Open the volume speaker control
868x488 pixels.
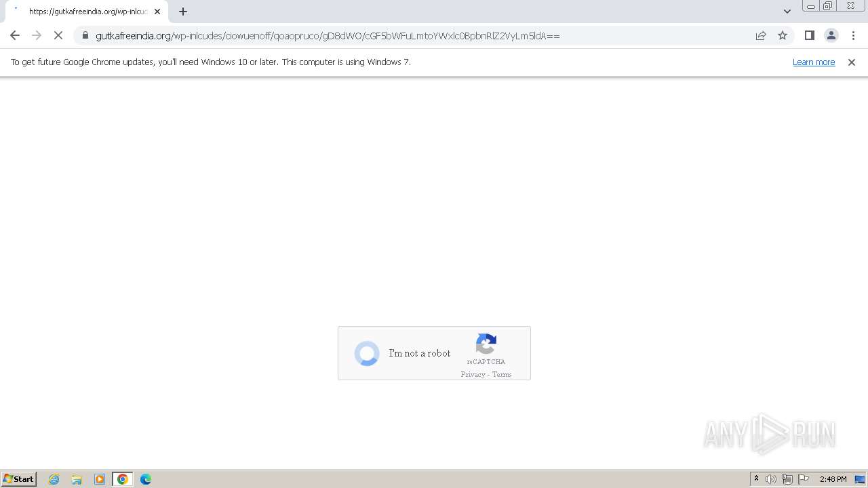point(771,479)
